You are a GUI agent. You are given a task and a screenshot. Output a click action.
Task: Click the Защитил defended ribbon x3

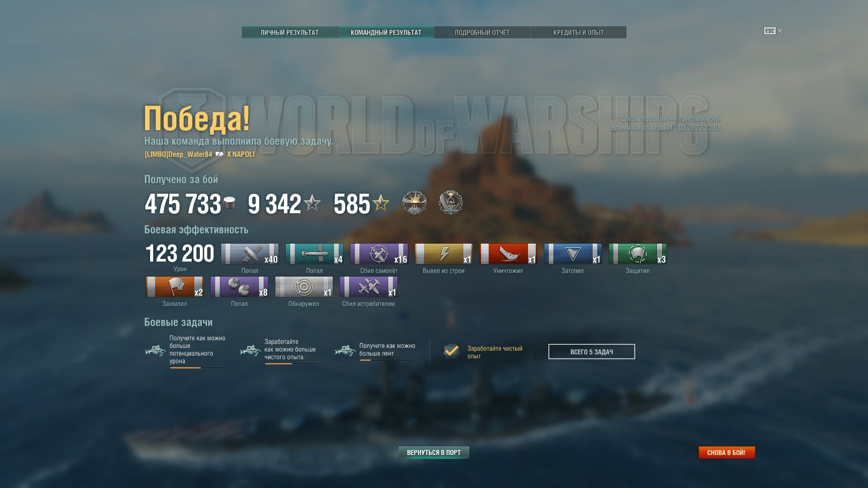pyautogui.click(x=637, y=253)
